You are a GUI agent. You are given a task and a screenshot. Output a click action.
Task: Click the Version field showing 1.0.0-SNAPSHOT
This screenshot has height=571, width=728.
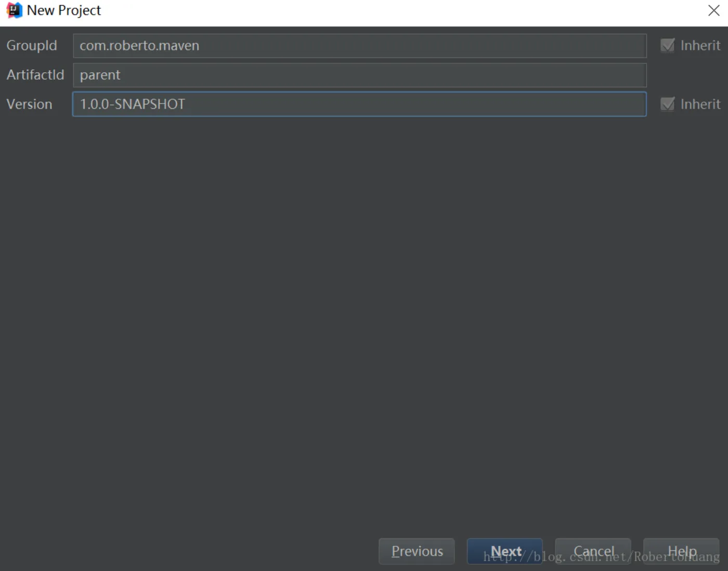pyautogui.click(x=359, y=104)
